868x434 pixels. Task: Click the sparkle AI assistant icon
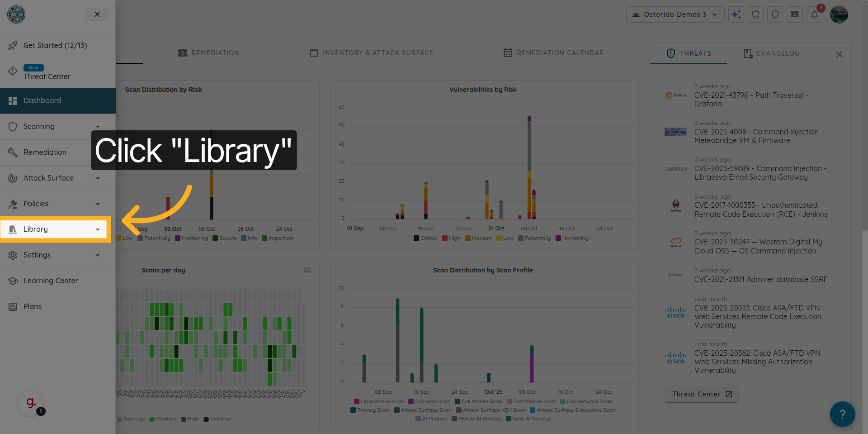[736, 14]
